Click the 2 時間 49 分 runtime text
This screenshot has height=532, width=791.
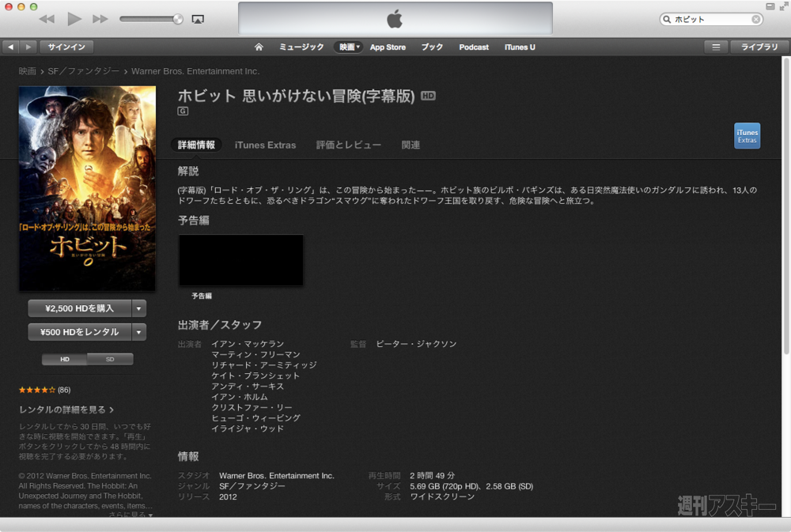pos(433,476)
